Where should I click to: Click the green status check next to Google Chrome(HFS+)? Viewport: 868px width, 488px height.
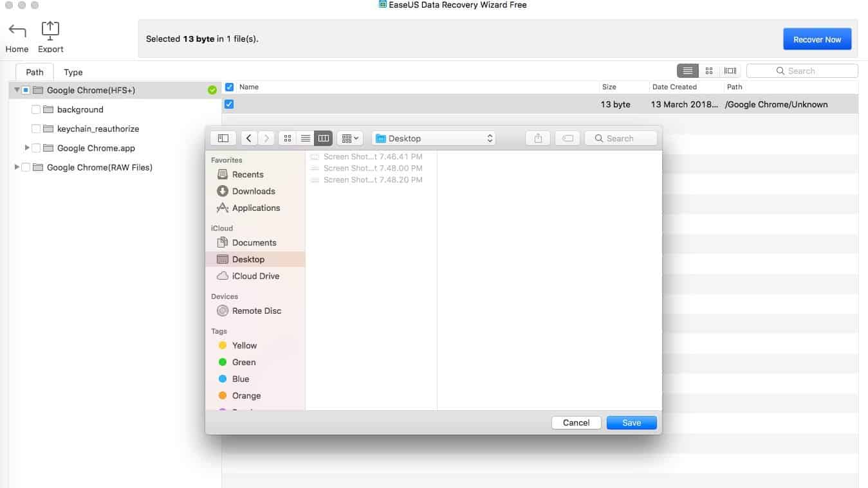[212, 91]
